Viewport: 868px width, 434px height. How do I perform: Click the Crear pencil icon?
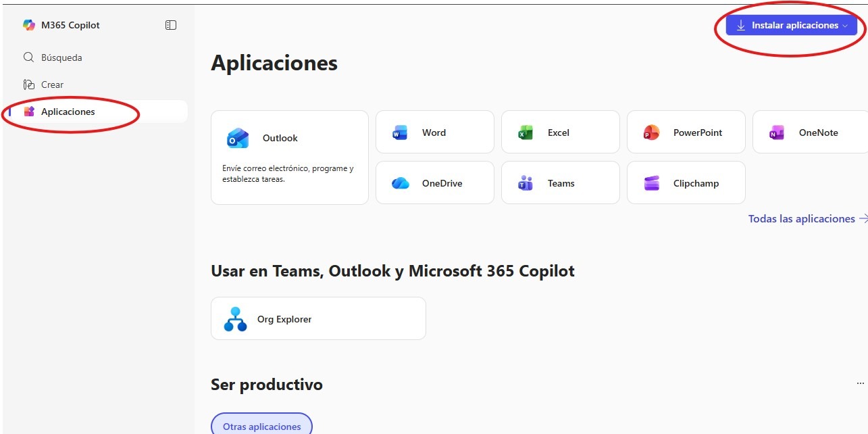(x=28, y=84)
